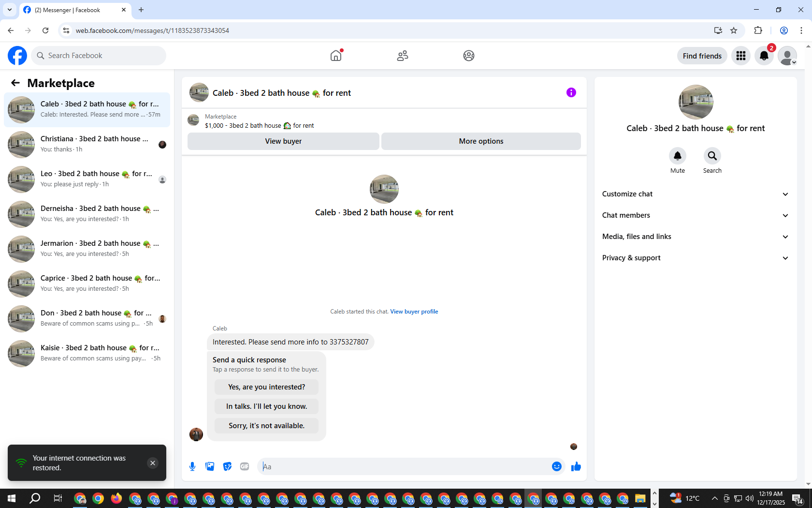Attach a file with the photo icon
Screen dimensions: 812x508
pyautogui.click(x=210, y=466)
